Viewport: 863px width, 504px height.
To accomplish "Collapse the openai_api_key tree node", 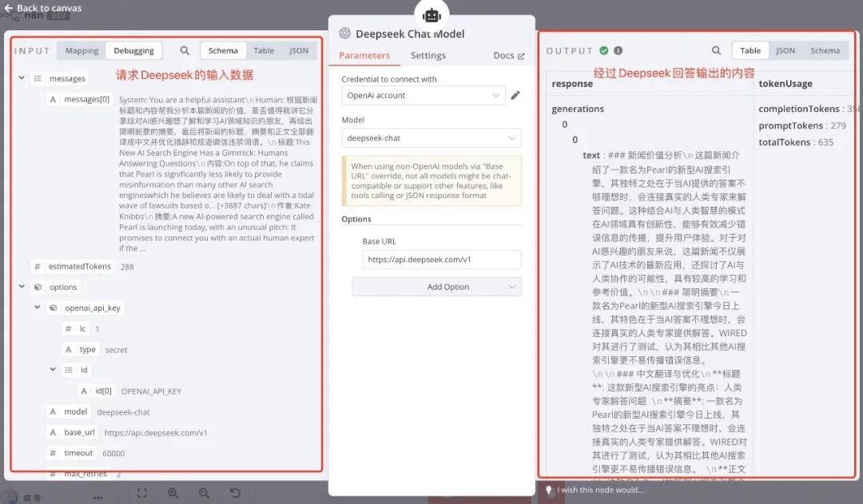I will point(37,308).
